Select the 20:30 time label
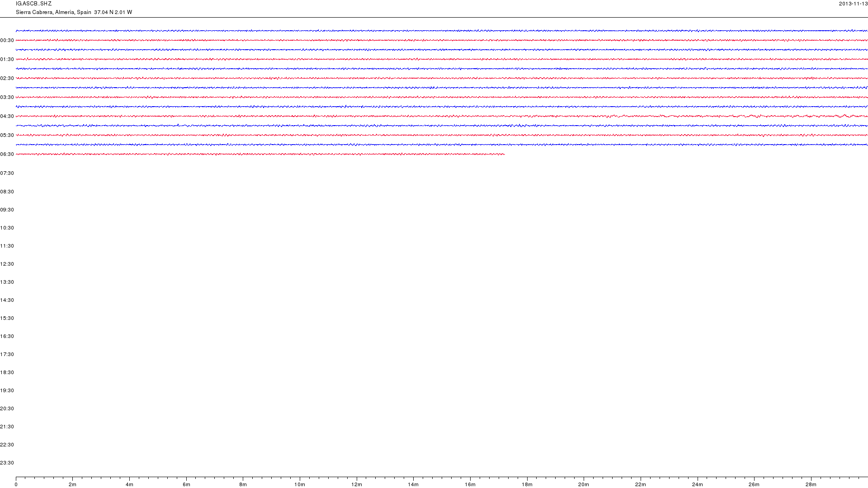 7,408
